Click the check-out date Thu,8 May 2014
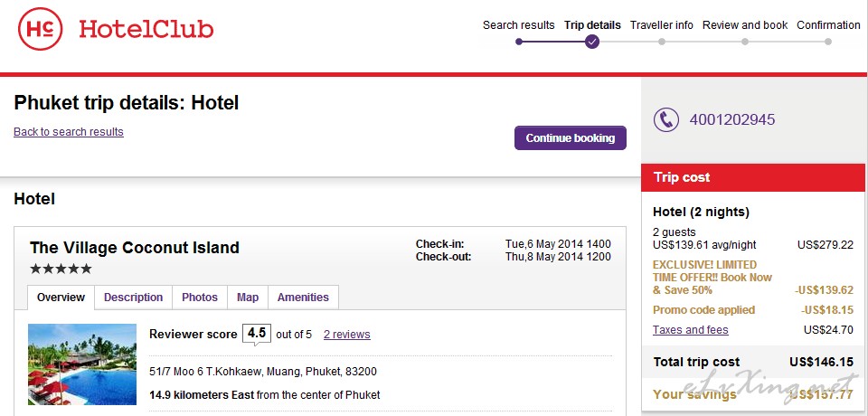 pyautogui.click(x=558, y=257)
